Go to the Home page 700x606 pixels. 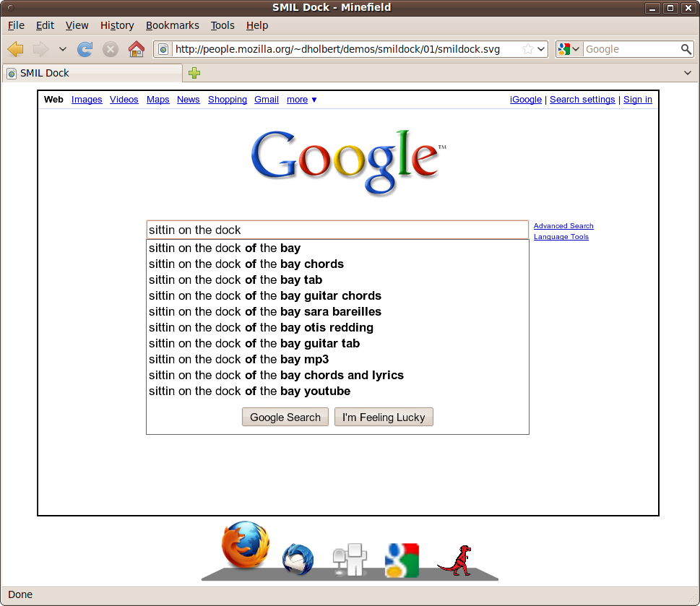click(x=136, y=49)
